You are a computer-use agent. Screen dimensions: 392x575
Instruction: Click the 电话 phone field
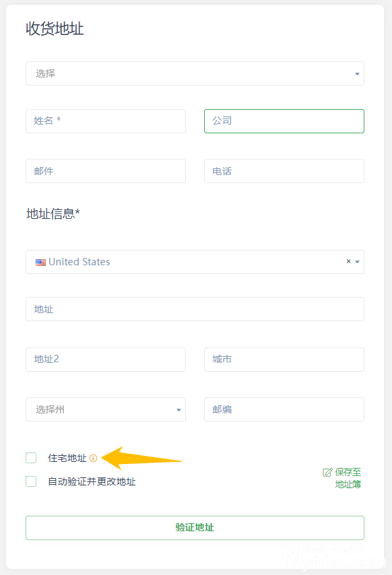pyautogui.click(x=284, y=171)
